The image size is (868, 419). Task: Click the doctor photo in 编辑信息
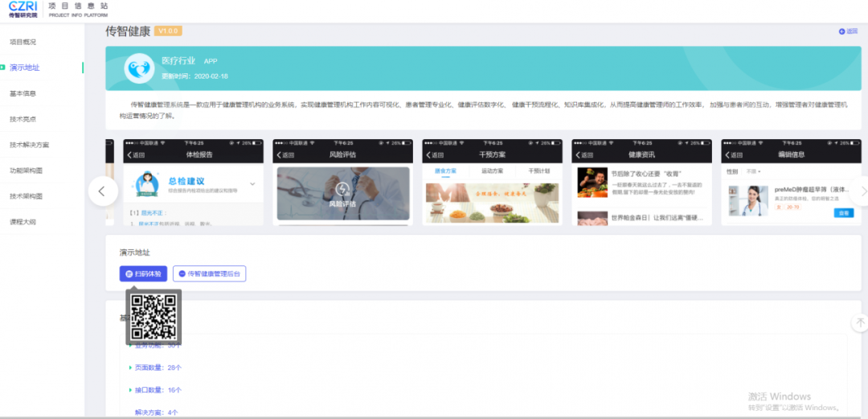point(748,200)
